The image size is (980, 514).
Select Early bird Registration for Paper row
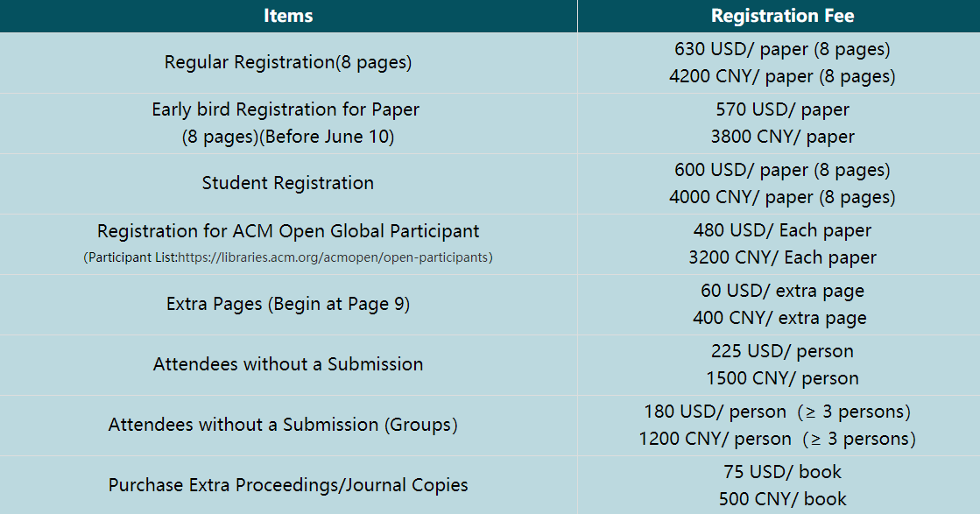tap(288, 123)
